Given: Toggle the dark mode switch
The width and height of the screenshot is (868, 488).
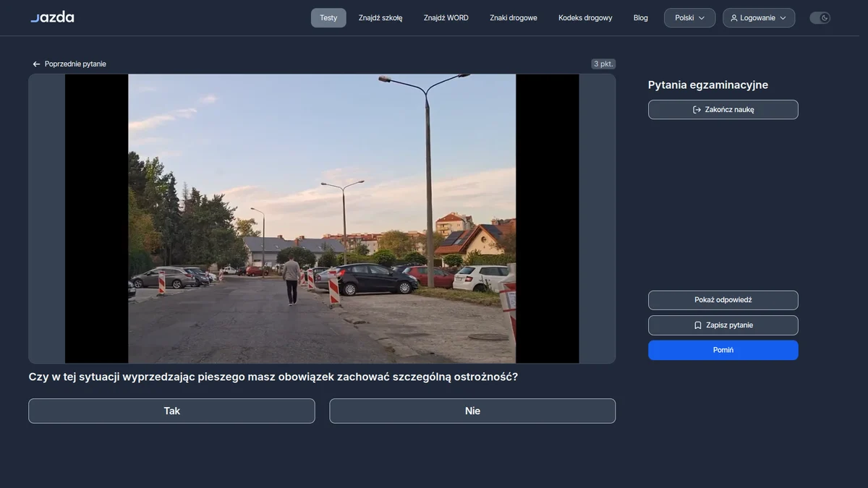Looking at the screenshot, I should tap(820, 18).
